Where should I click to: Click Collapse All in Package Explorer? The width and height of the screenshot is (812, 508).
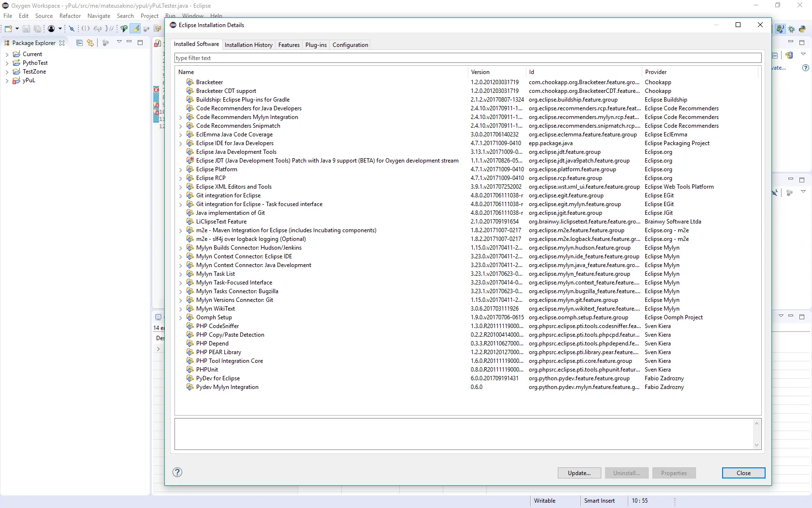coord(80,43)
